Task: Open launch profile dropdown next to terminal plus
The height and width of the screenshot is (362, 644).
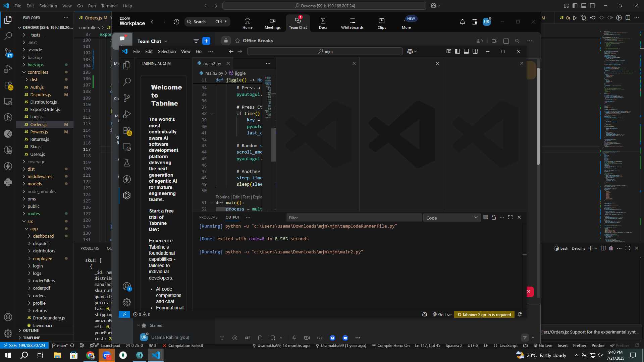Action: point(596,248)
